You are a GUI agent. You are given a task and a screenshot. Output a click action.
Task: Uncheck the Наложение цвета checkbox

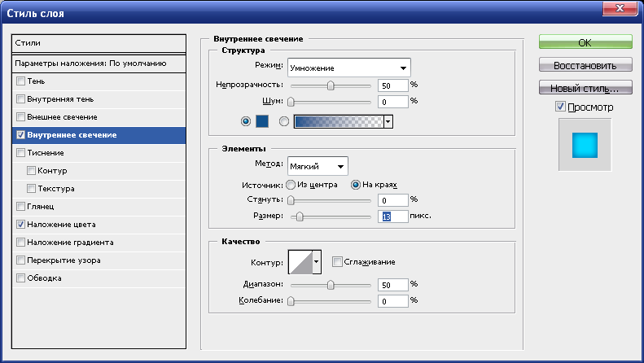(x=20, y=224)
